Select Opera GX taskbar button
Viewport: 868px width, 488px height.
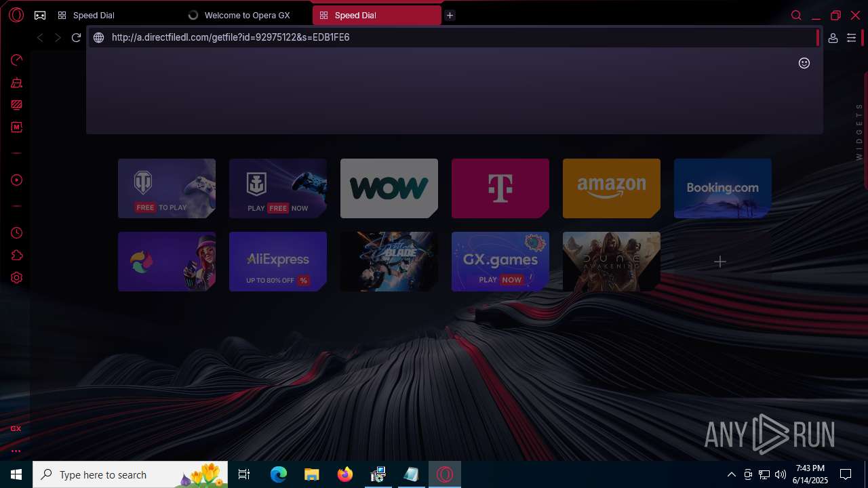click(x=445, y=474)
